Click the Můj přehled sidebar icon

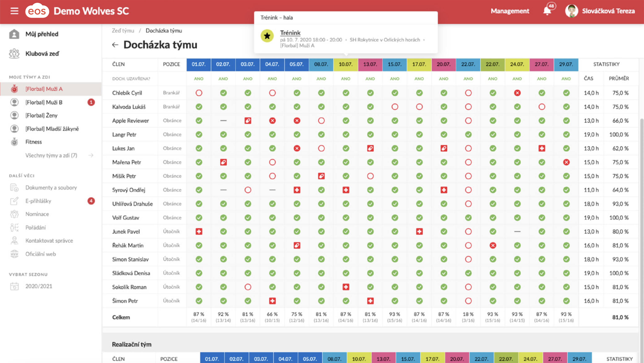coord(14,34)
